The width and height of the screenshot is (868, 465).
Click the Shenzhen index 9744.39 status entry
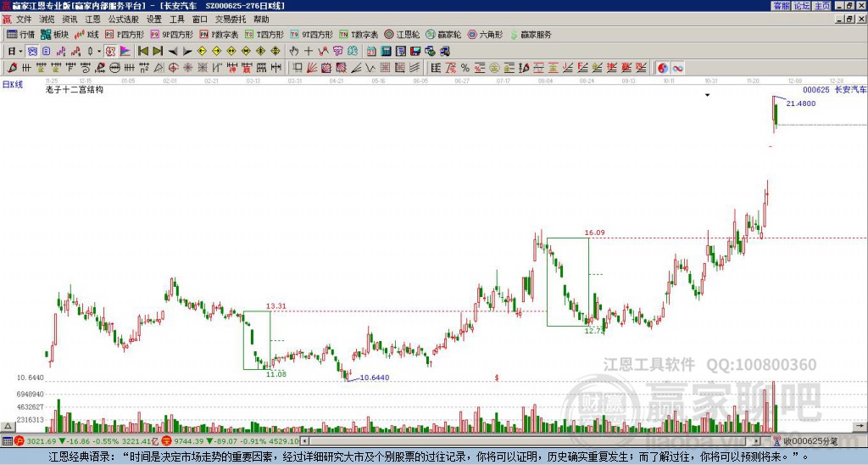click(x=231, y=441)
